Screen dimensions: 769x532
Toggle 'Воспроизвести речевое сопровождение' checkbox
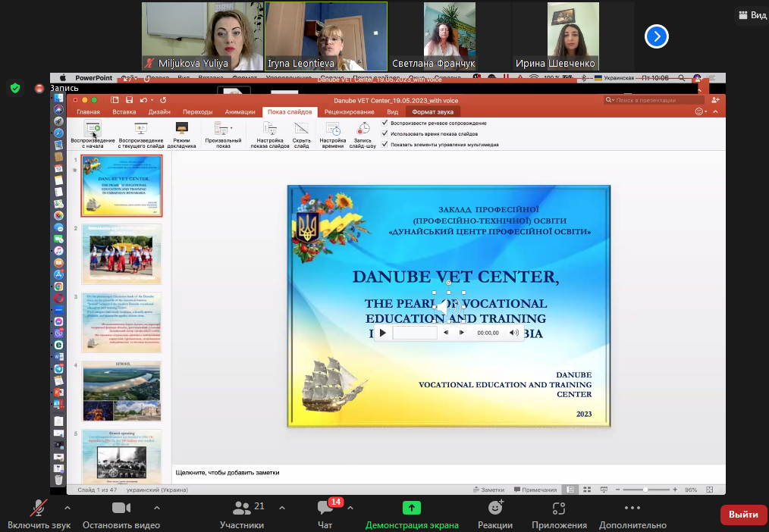tap(385, 123)
